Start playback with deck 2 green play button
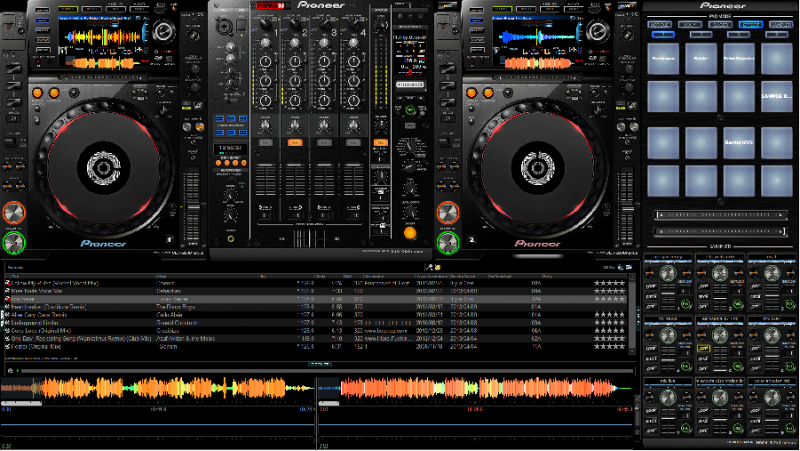The image size is (800, 451). (448, 243)
